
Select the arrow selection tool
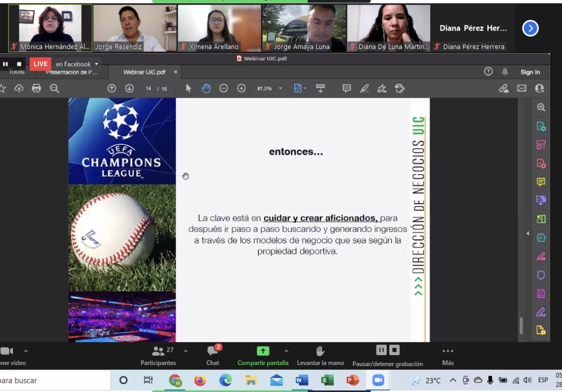pos(188,88)
